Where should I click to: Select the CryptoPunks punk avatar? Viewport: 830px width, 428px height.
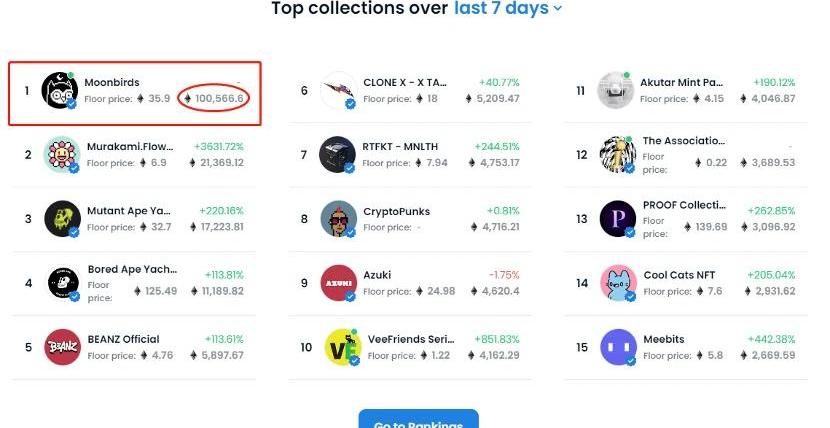[x=339, y=218]
